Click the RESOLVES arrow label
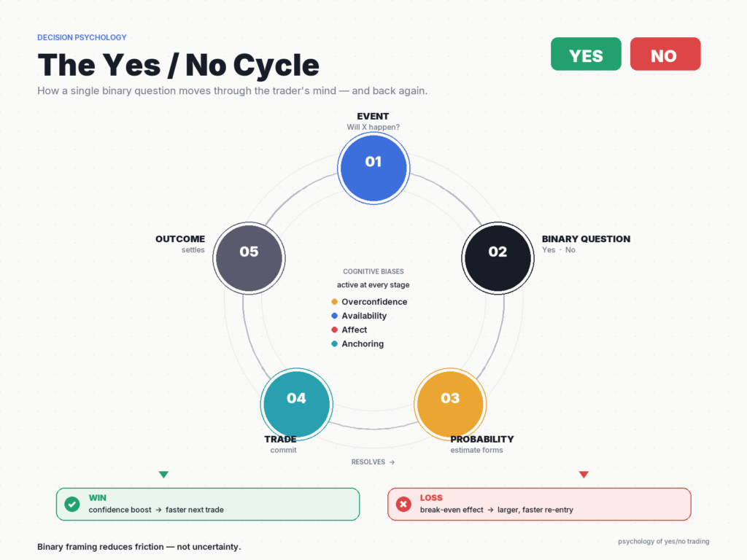747x560 pixels. [373, 462]
